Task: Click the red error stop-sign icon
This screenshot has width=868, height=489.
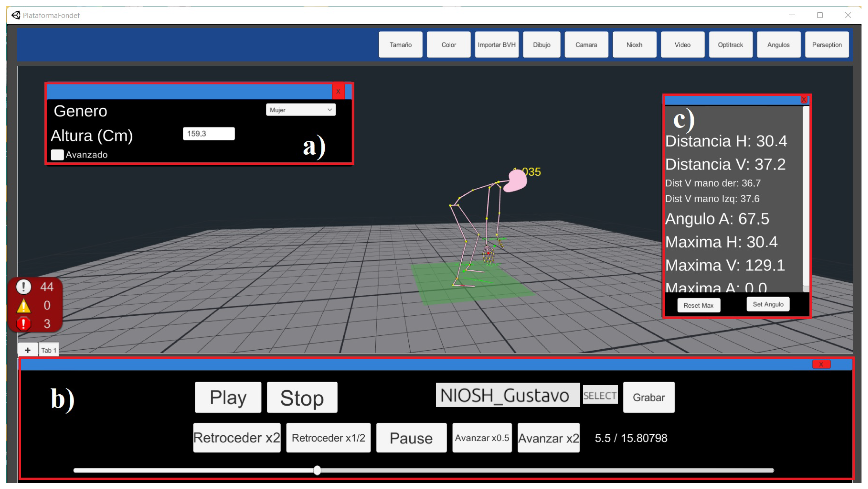Action: (x=23, y=324)
